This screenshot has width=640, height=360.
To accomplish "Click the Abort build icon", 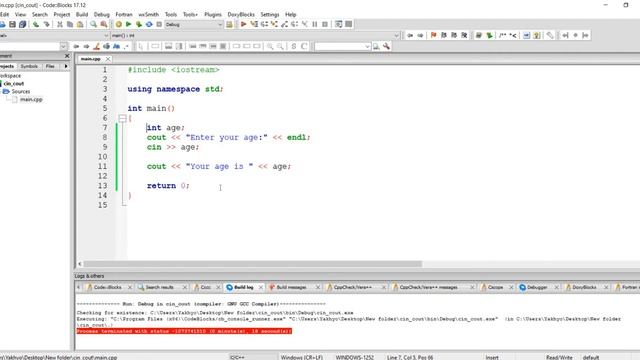I will (159, 24).
